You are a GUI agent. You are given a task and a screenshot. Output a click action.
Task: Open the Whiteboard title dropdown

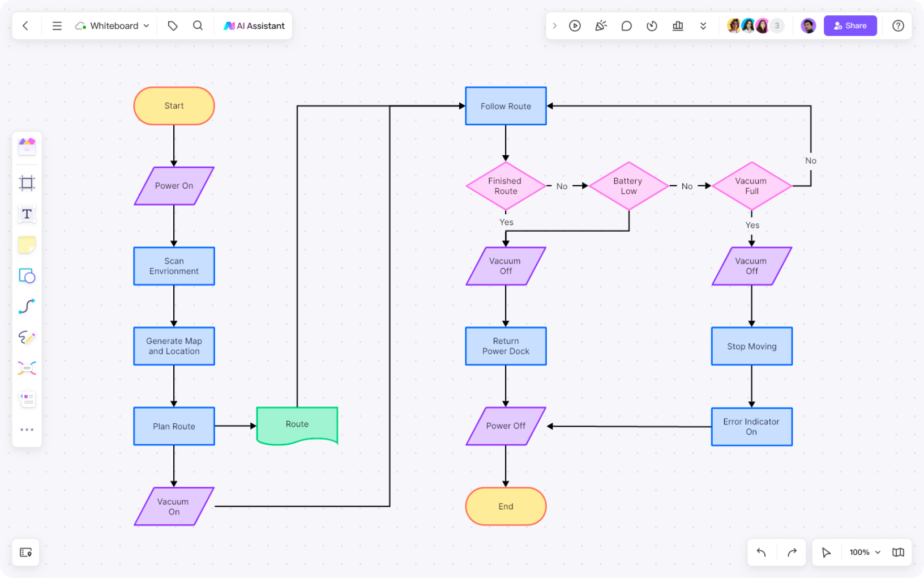coord(113,26)
